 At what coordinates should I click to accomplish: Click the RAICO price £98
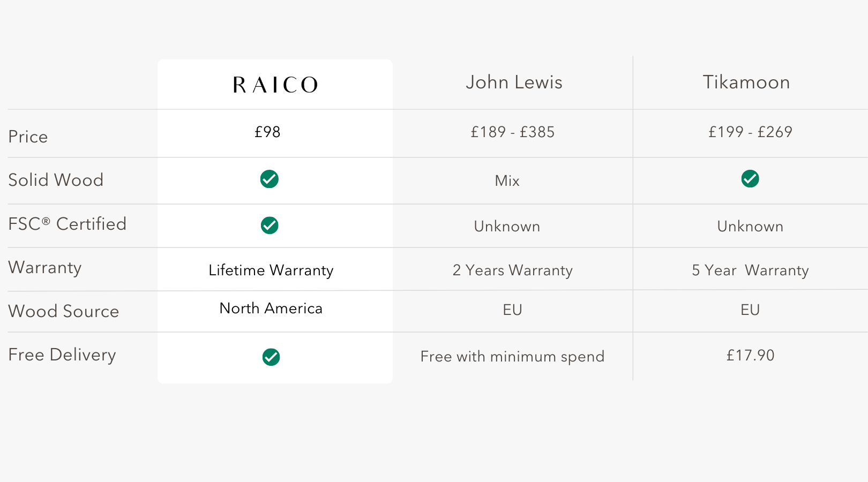(x=267, y=132)
